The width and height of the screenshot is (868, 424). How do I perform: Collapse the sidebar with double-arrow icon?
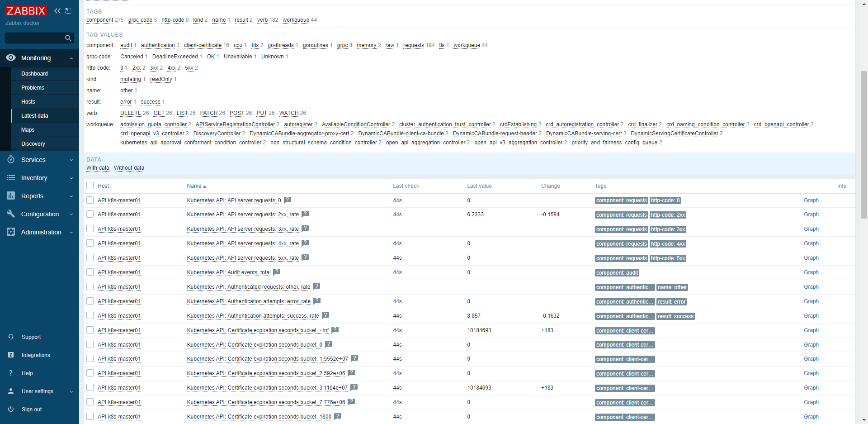coord(57,11)
